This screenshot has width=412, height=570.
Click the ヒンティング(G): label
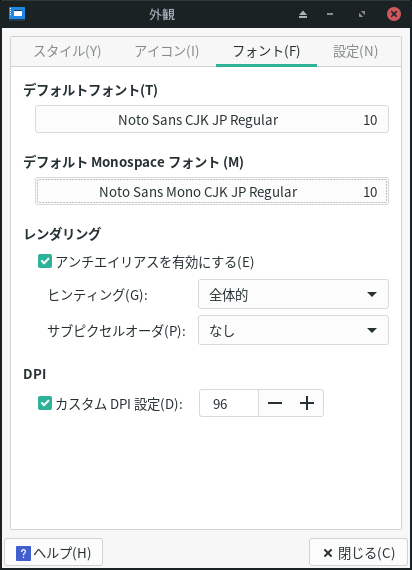point(97,295)
